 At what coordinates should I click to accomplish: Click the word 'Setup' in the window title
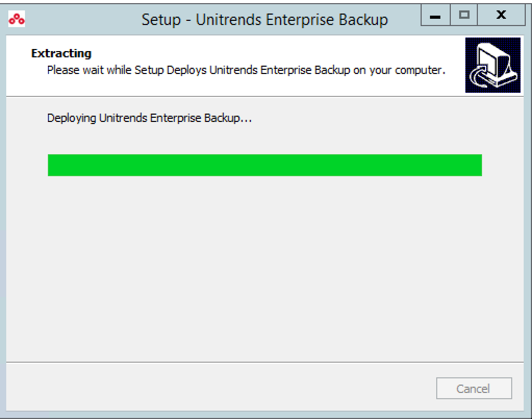(161, 20)
